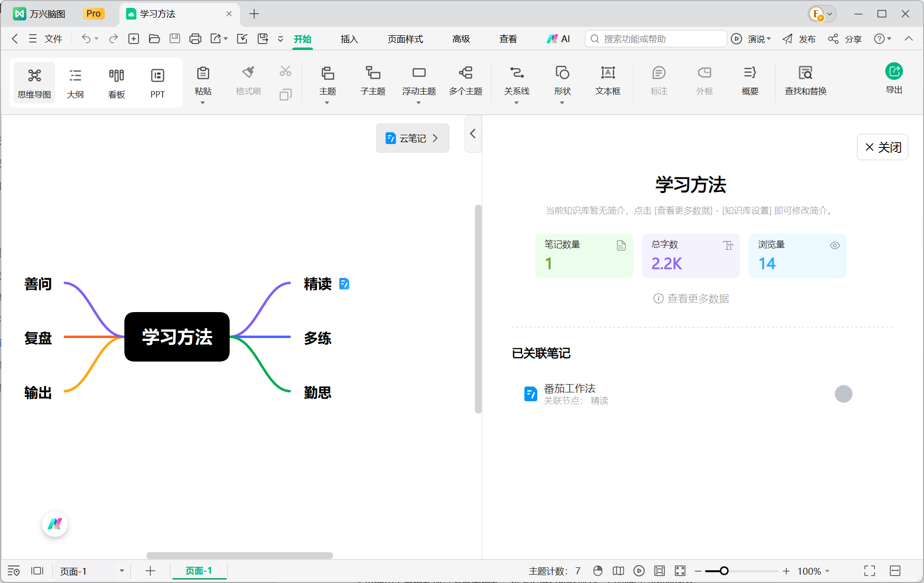
Task: Toggle the bottom-left outline panel icon
Action: pos(14,571)
